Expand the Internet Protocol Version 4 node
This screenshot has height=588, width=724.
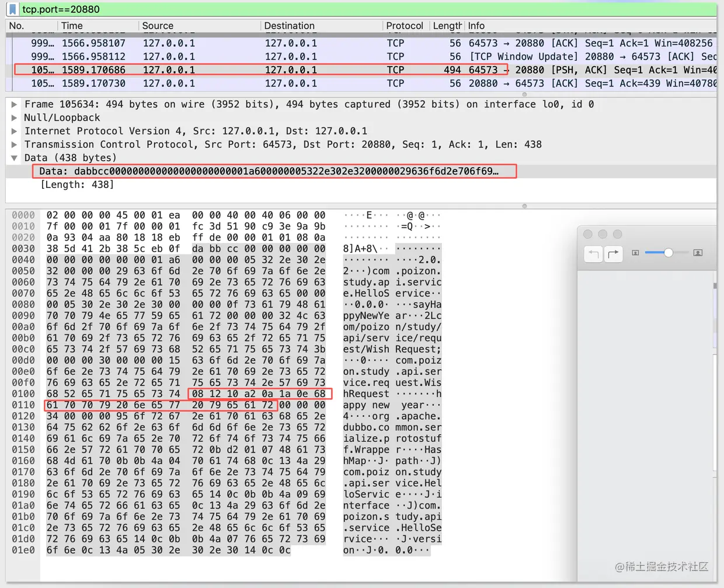[14, 131]
